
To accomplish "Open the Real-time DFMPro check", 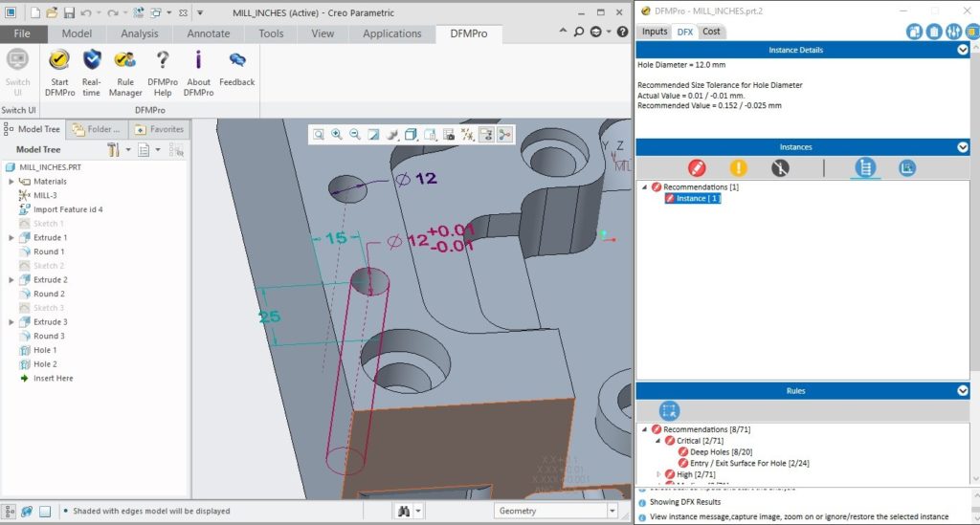I will [x=91, y=73].
